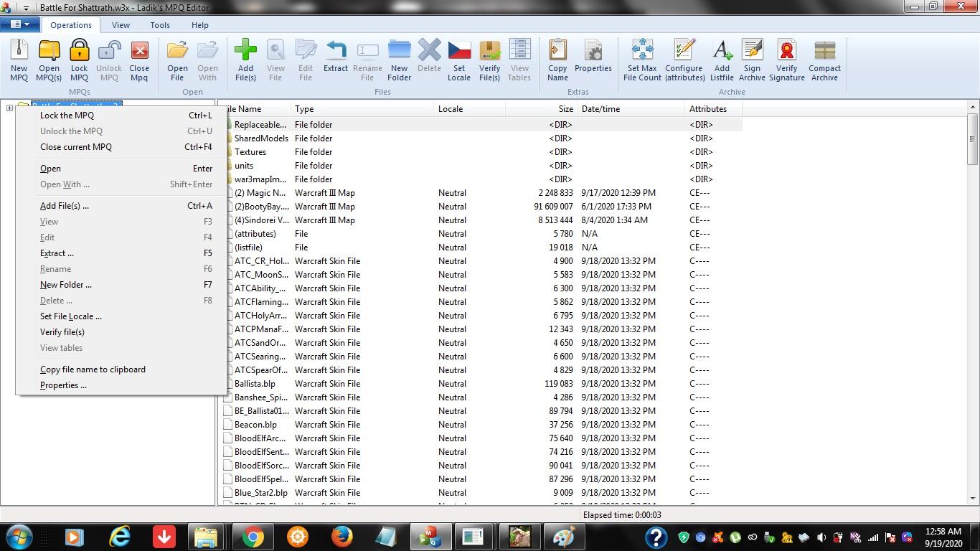Select the Beacon.blp file row
Viewport: 980px width, 551px height.
click(x=482, y=424)
